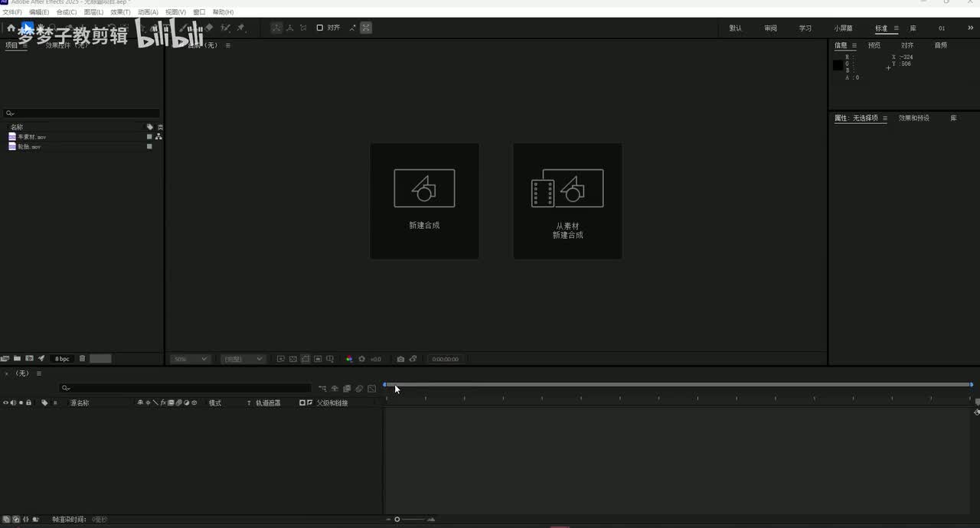Click the 0:00:00:00 preview time display
The height and width of the screenshot is (528, 980).
[445, 359]
